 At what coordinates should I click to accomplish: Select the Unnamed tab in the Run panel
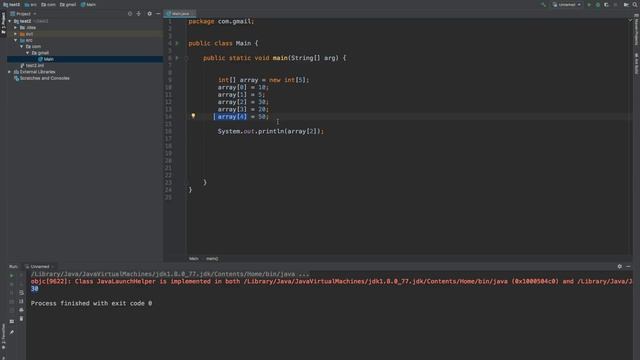(40, 267)
